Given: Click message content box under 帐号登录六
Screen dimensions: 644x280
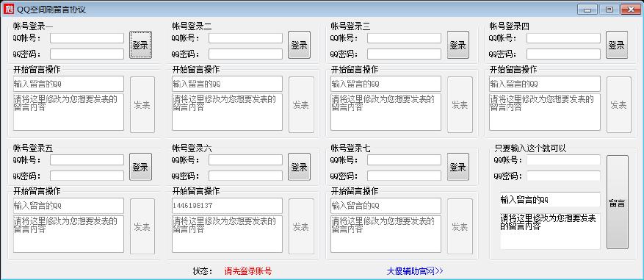Looking at the screenshot, I should pyautogui.click(x=227, y=234).
